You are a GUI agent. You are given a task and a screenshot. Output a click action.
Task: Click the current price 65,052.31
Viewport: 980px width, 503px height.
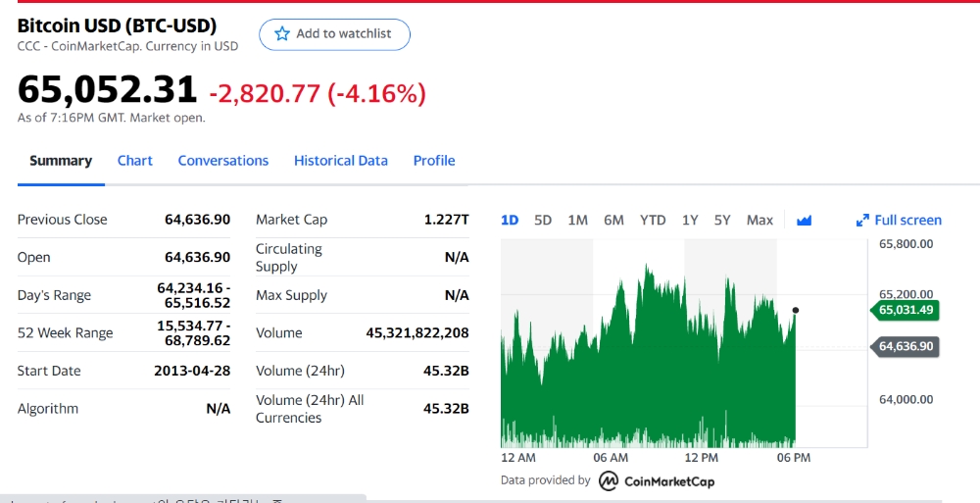(107, 89)
